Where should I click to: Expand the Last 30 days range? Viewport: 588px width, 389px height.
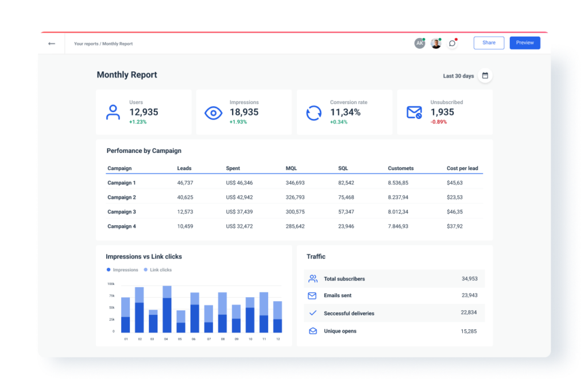[x=458, y=76]
